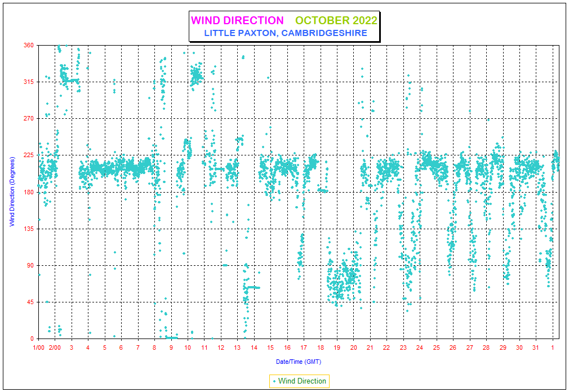Click the day 22 x-axis label
The image size is (569, 392).
click(x=386, y=348)
